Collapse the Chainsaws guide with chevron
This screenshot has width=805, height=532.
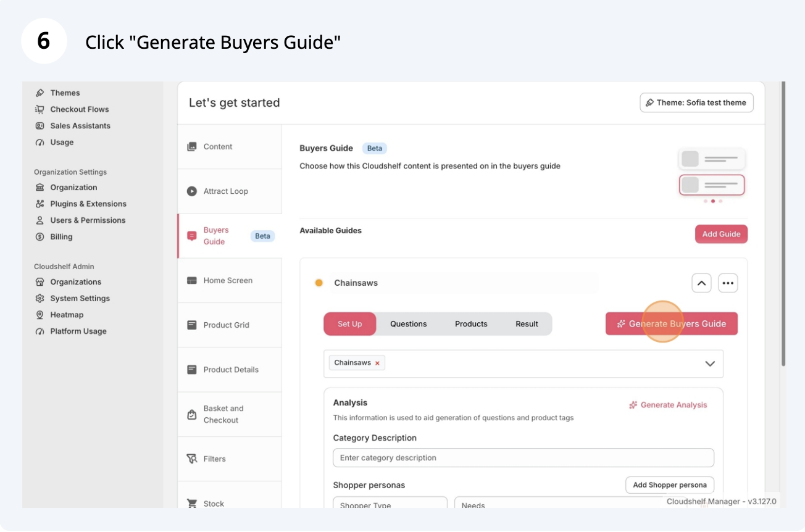pyautogui.click(x=701, y=283)
